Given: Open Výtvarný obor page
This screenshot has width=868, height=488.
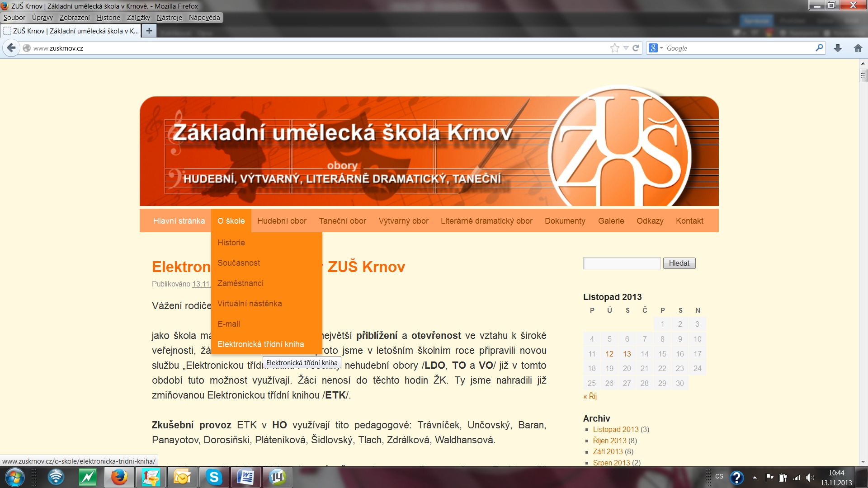Looking at the screenshot, I should click(404, 221).
